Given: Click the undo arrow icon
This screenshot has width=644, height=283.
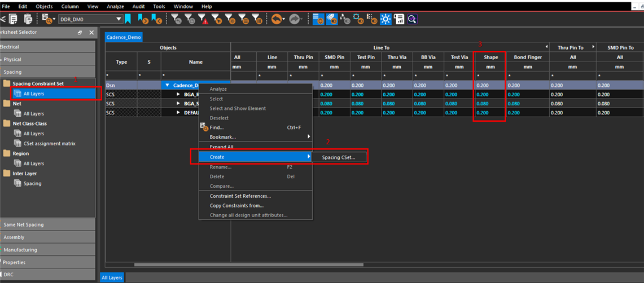Looking at the screenshot, I should point(277,19).
